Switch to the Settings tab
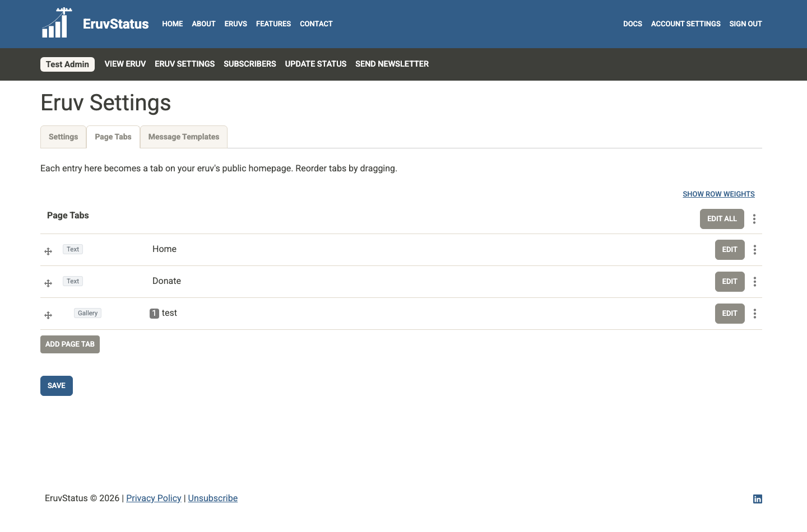The width and height of the screenshot is (807, 532). point(63,137)
